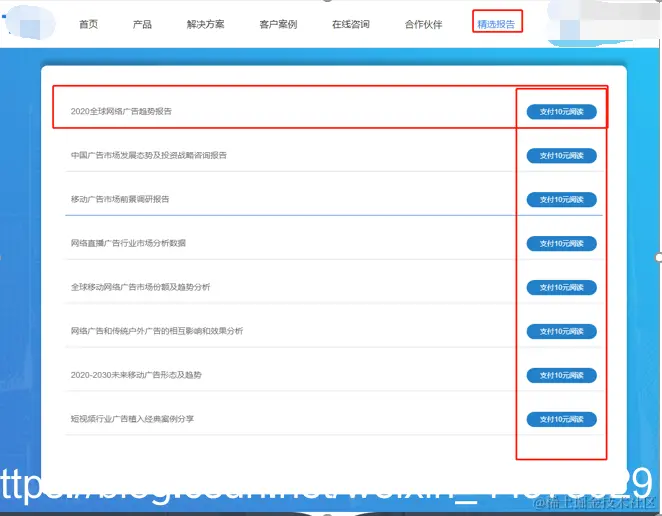Image resolution: width=662 pixels, height=516 pixels.
Task: Pay to read 全球移动网络广告市场份额及趋势分析
Action: tap(562, 287)
